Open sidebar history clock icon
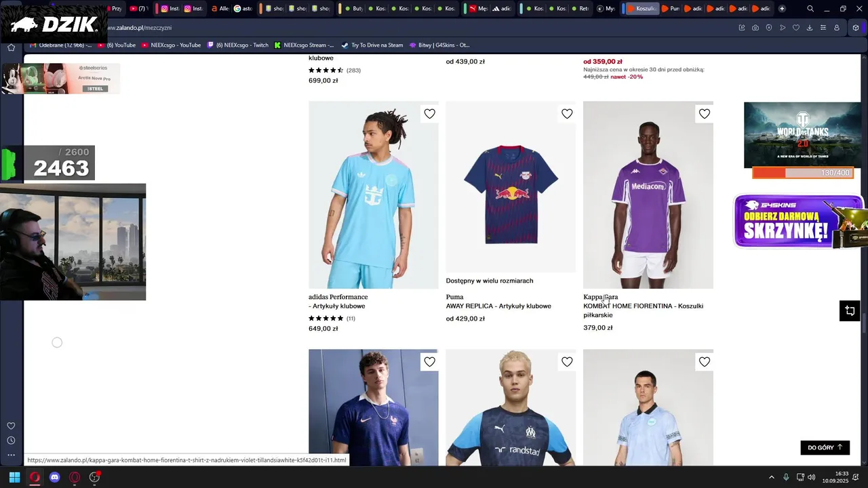The image size is (868, 488). [11, 441]
